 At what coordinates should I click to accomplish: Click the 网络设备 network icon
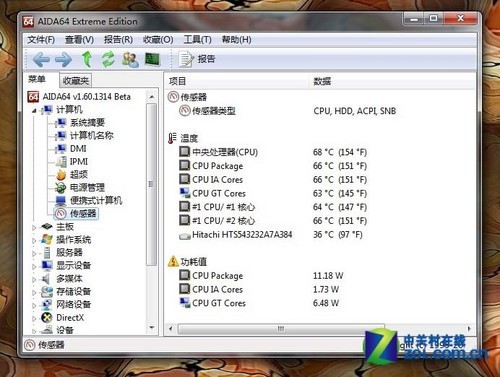(47, 304)
